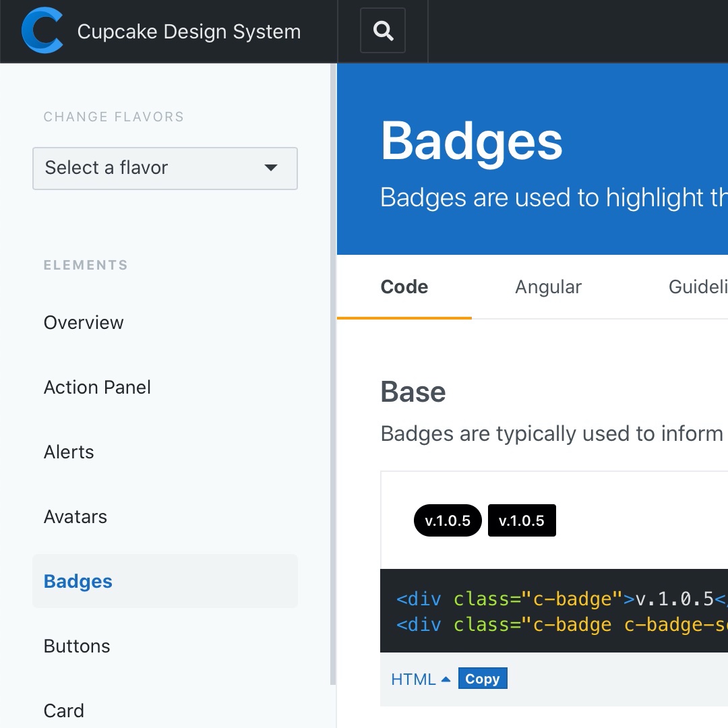Navigate to Alerts in the sidebar
This screenshot has width=728, height=728.
click(x=69, y=452)
